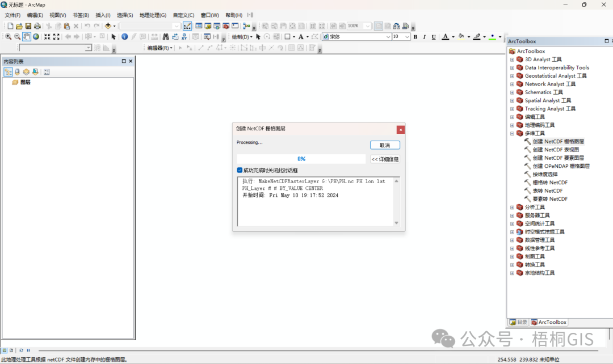613x364 pixels.
Task: Select the Fixed Zoom In tool
Action: (x=47, y=37)
